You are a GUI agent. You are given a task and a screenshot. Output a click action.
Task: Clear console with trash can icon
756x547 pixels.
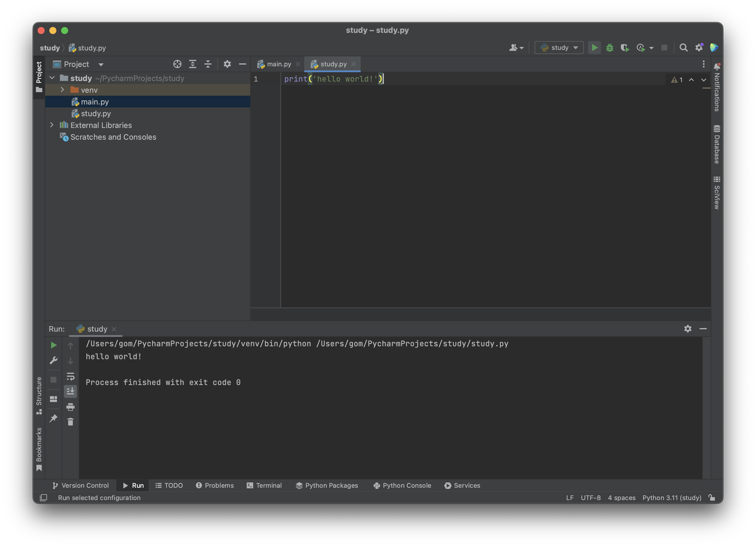(x=70, y=422)
